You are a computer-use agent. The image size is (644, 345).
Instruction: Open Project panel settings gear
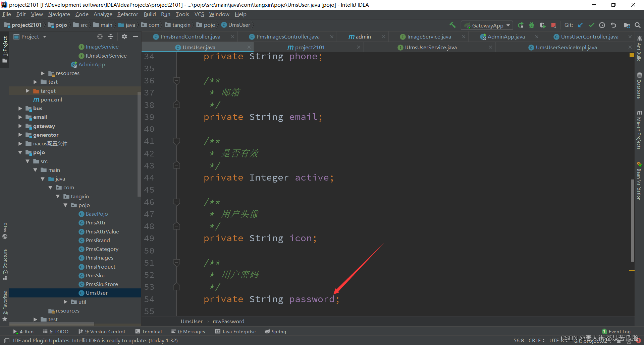pyautogui.click(x=124, y=37)
